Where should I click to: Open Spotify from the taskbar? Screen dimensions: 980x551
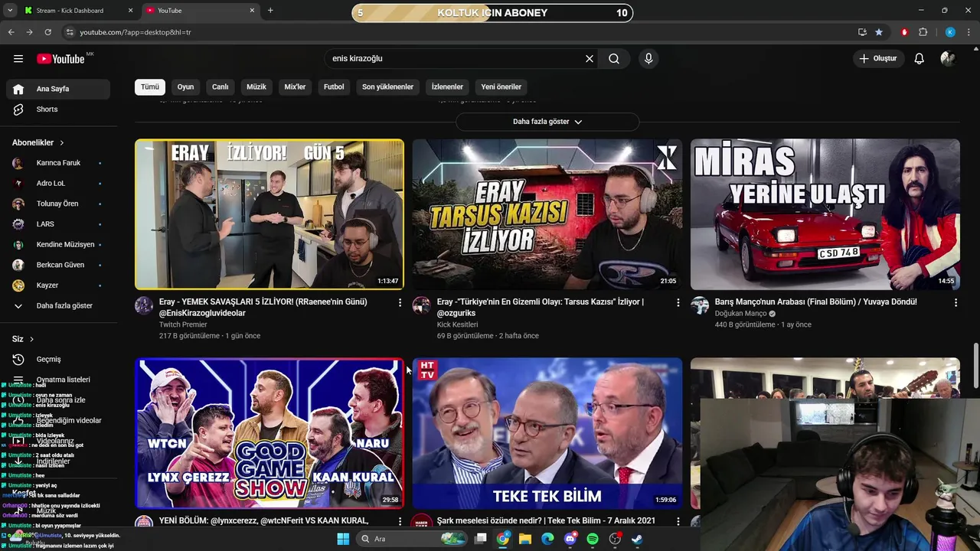pos(592,539)
